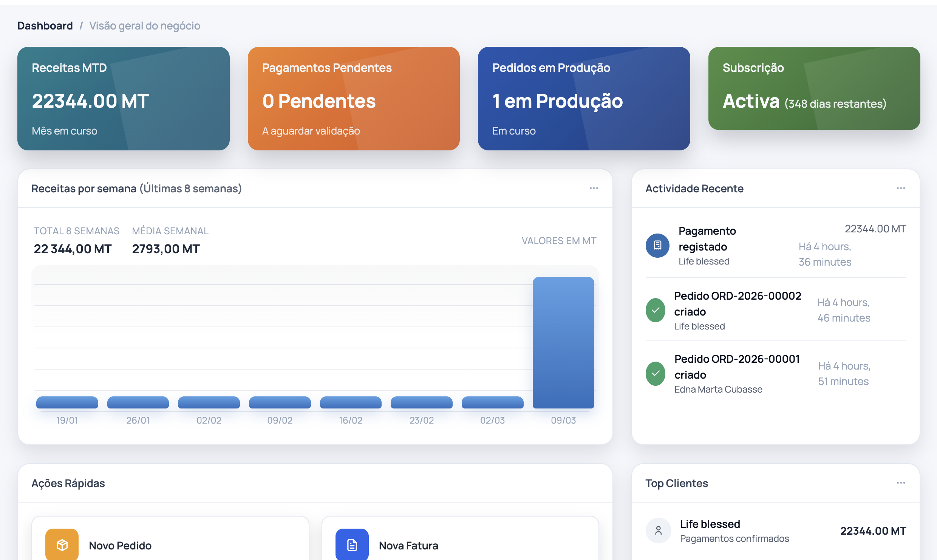Click the orange Novo Pedido box icon
Viewport: 937px width, 560px height.
(x=62, y=545)
